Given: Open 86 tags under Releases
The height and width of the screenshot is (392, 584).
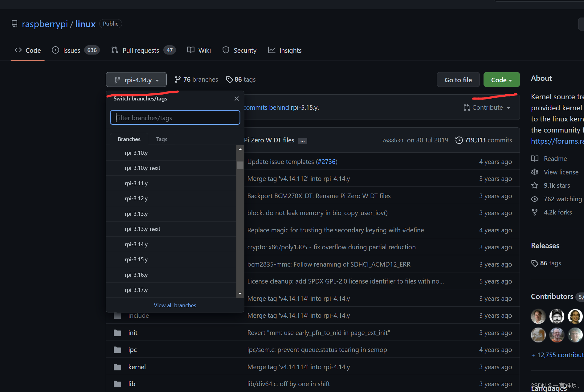Looking at the screenshot, I should (546, 263).
